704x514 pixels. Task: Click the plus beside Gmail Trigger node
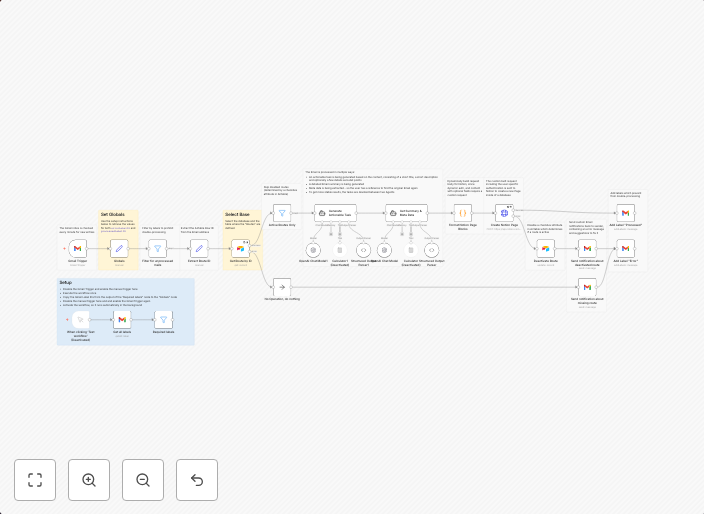pyautogui.click(x=64, y=248)
